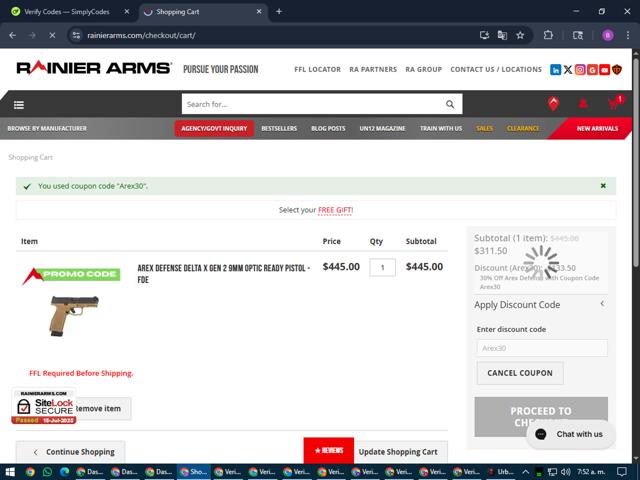
Task: Open Chrome three-dot menu
Action: coord(628,36)
